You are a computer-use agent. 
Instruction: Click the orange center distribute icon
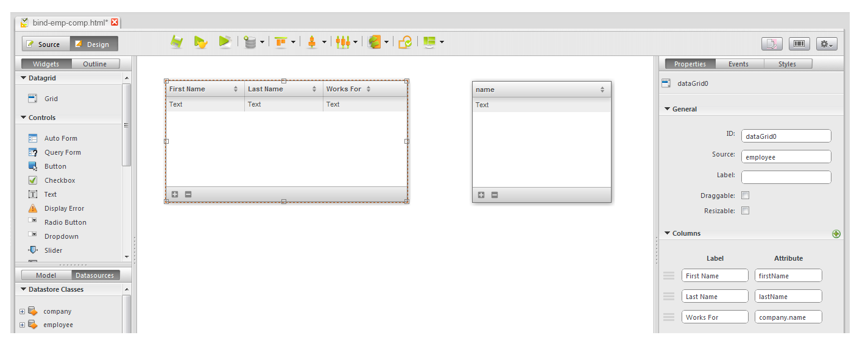coord(311,42)
